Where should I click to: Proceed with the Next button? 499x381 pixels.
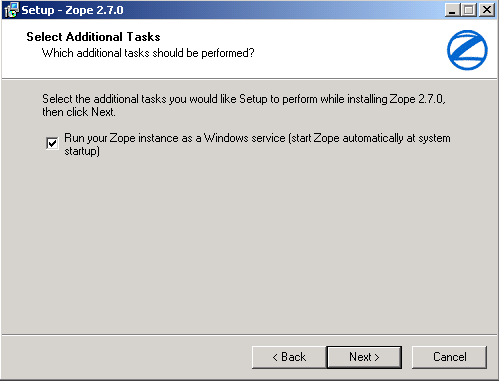(364, 357)
